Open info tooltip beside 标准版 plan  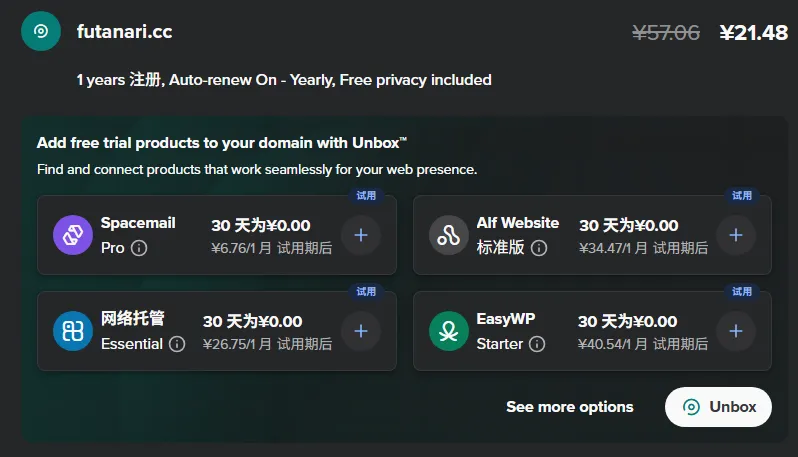click(541, 247)
